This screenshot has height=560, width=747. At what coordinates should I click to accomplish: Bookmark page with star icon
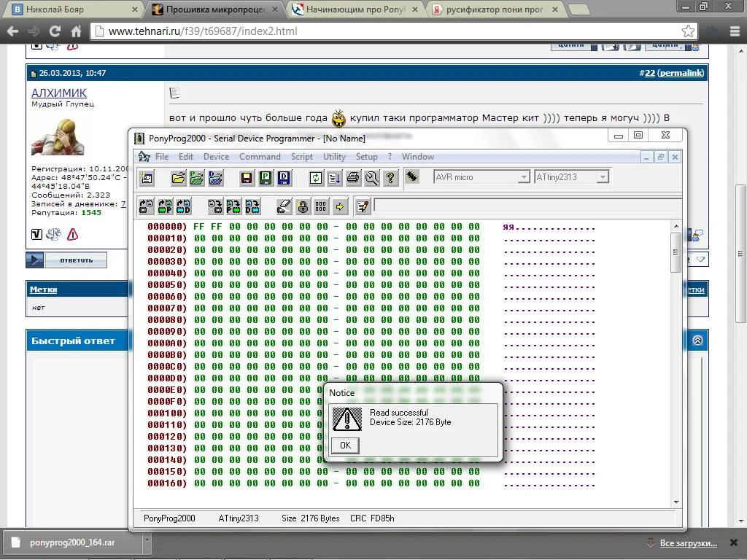(688, 31)
